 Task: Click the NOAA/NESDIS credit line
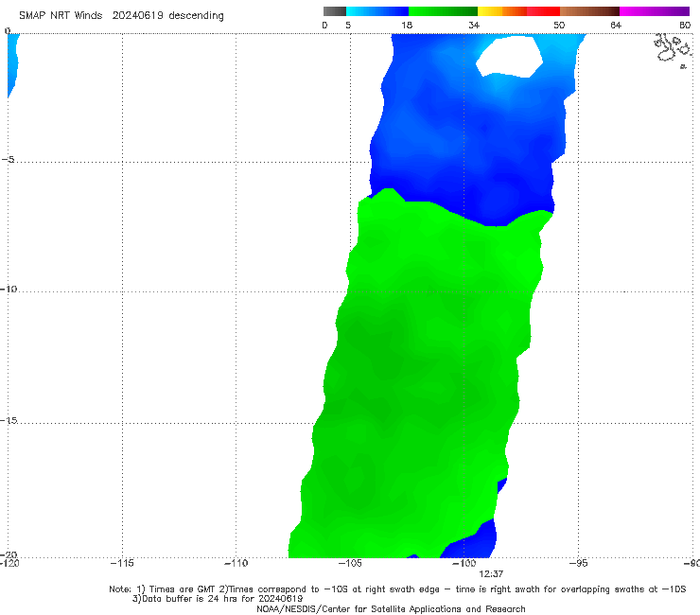(x=391, y=608)
